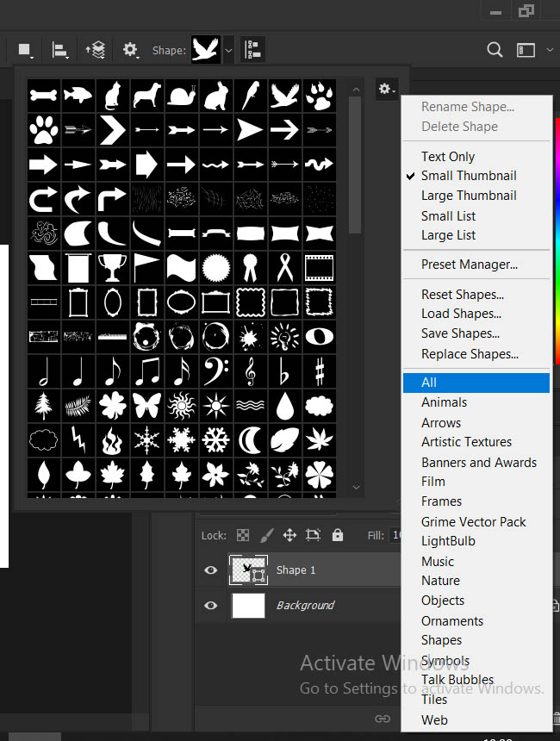Open Preset Manager from menu
The height and width of the screenshot is (741, 560).
coord(470,265)
